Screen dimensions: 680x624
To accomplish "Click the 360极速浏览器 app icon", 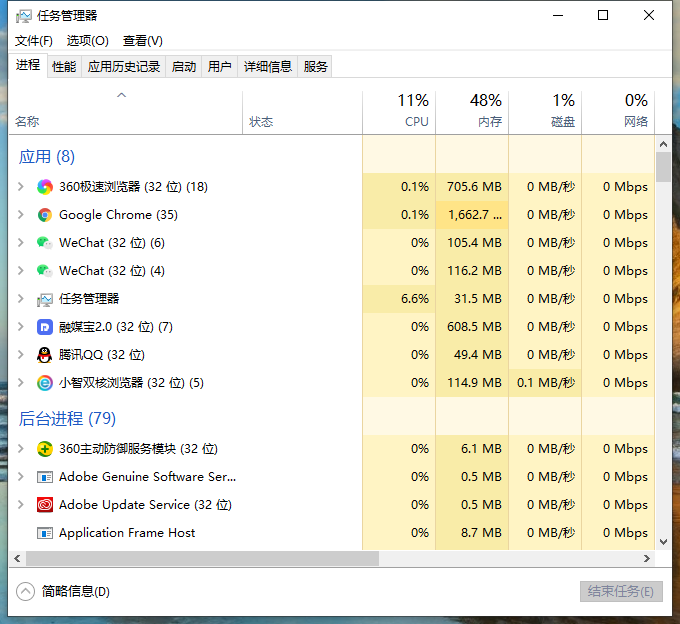I will 45,187.
